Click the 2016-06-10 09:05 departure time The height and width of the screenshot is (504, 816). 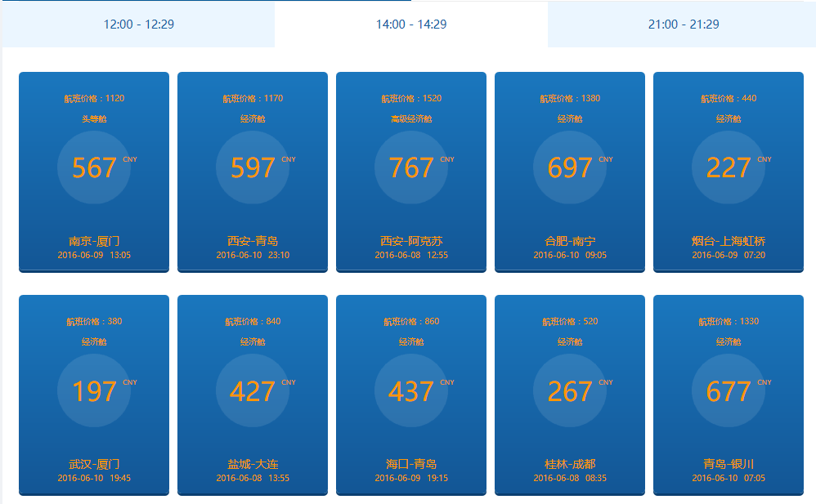570,255
